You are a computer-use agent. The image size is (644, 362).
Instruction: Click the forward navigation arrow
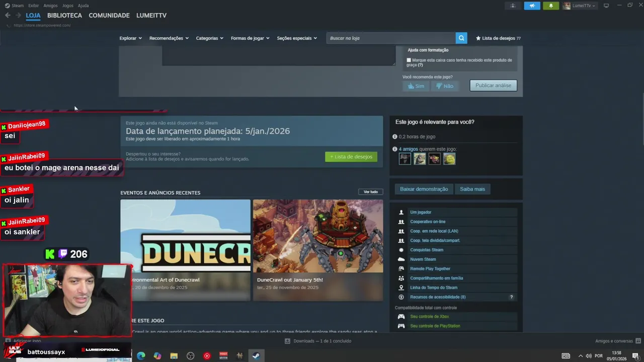click(x=19, y=16)
